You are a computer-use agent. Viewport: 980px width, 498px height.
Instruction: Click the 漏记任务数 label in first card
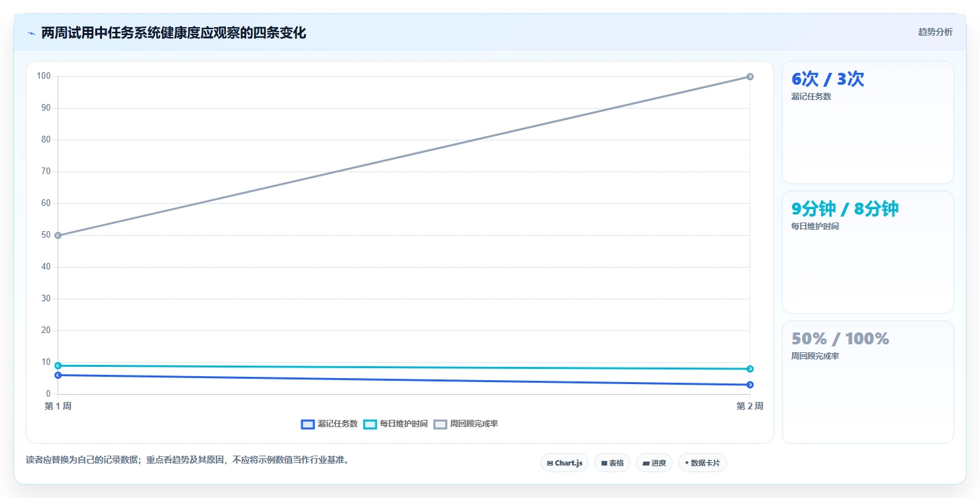click(x=811, y=97)
